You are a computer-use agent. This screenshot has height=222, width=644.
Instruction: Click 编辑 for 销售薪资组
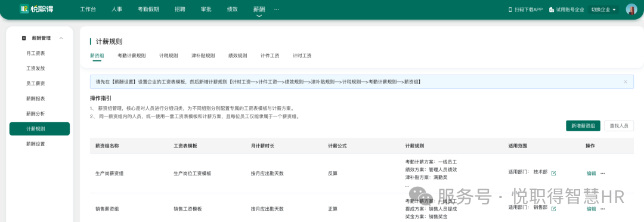pyautogui.click(x=591, y=209)
